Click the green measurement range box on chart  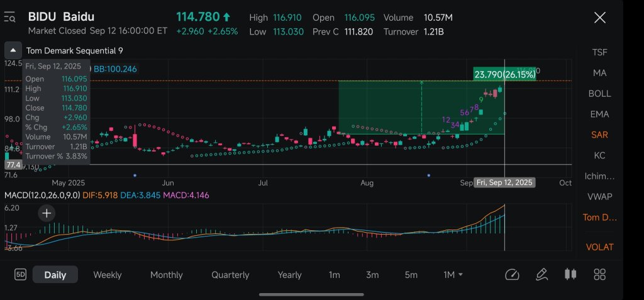click(421, 108)
